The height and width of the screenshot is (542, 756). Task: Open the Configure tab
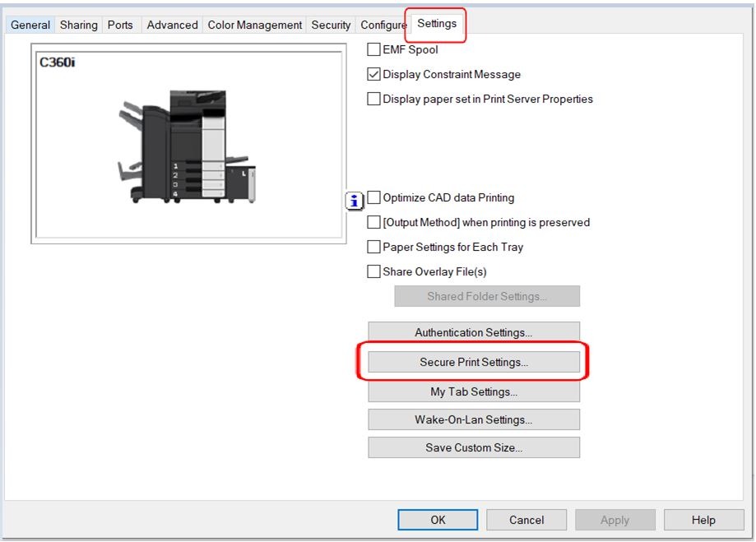tap(383, 25)
